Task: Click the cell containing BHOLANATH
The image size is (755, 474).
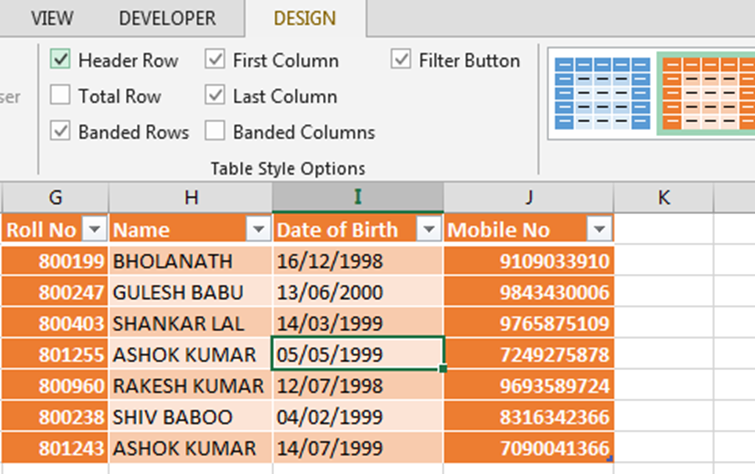Action: click(190, 262)
